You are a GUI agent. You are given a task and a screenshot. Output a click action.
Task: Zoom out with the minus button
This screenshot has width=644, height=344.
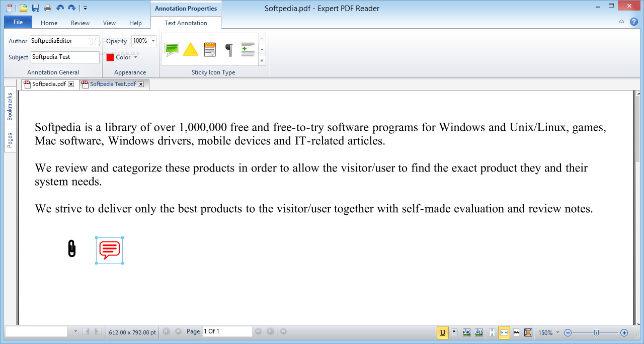point(568,332)
